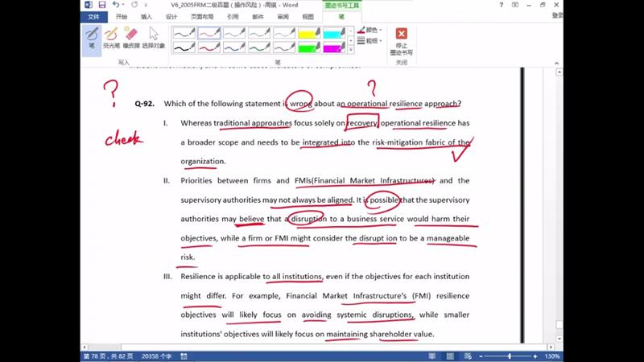Select the Pen (笔) writing tool

tap(92, 38)
